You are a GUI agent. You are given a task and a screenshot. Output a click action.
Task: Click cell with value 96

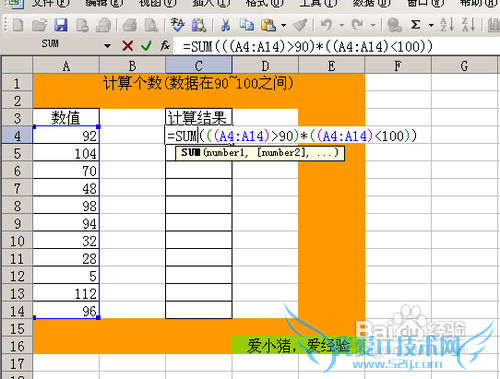[x=66, y=311]
